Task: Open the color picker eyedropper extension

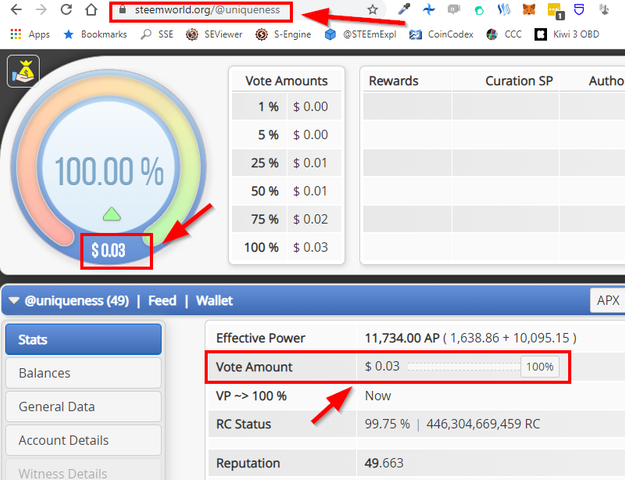Action: [x=404, y=9]
